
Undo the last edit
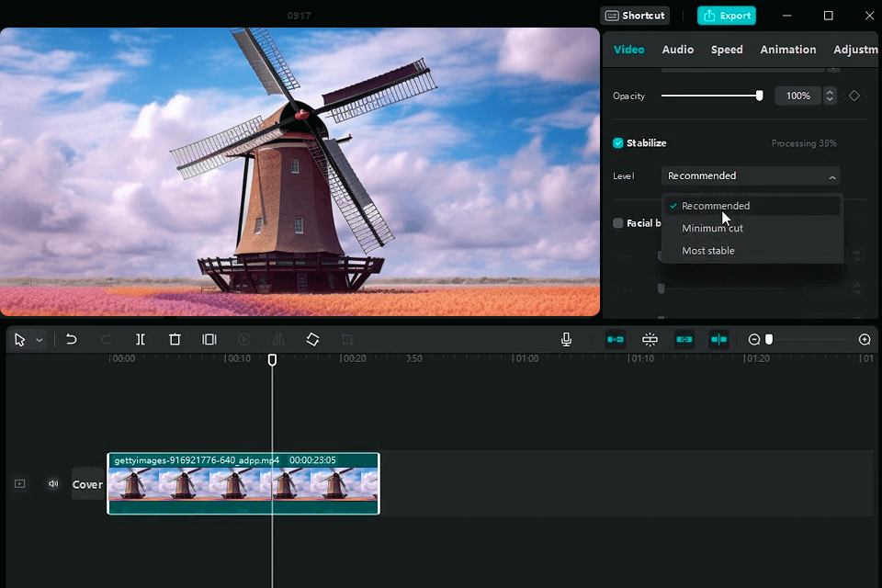point(72,339)
